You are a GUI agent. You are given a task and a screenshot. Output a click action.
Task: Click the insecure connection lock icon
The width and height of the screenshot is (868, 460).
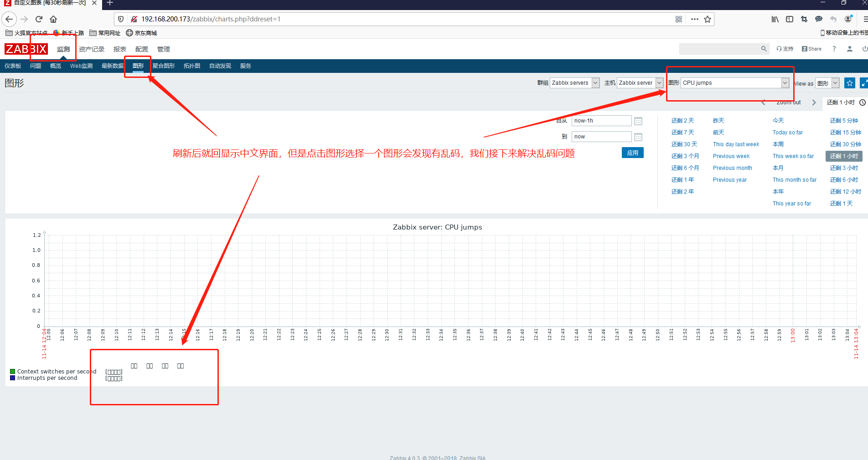click(x=134, y=19)
